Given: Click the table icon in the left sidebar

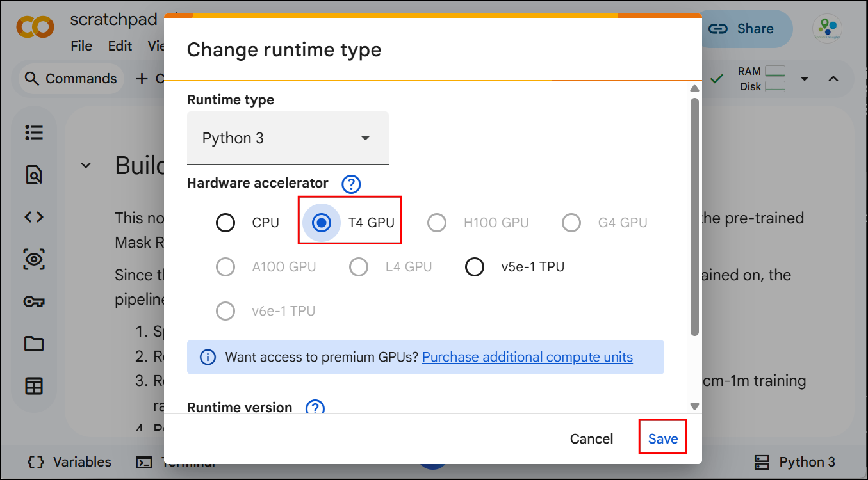Looking at the screenshot, I should [34, 386].
